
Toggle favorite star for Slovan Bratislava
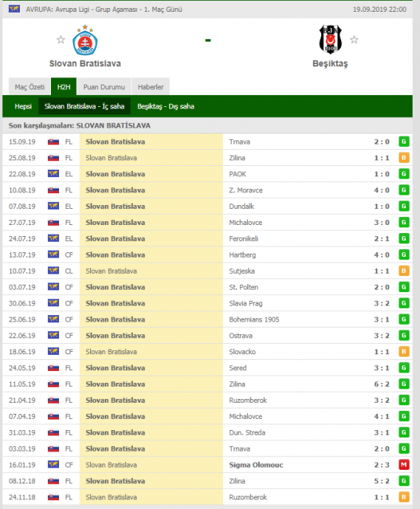[x=61, y=40]
